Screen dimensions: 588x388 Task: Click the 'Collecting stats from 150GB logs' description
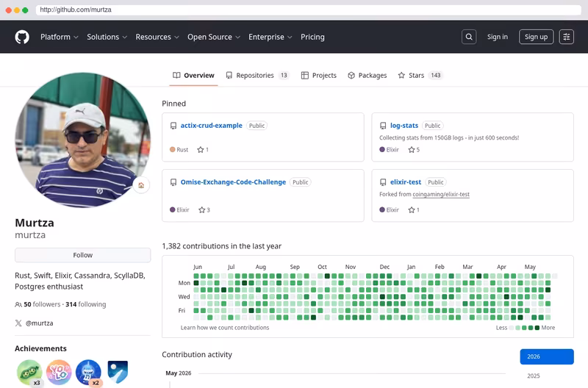pos(449,137)
